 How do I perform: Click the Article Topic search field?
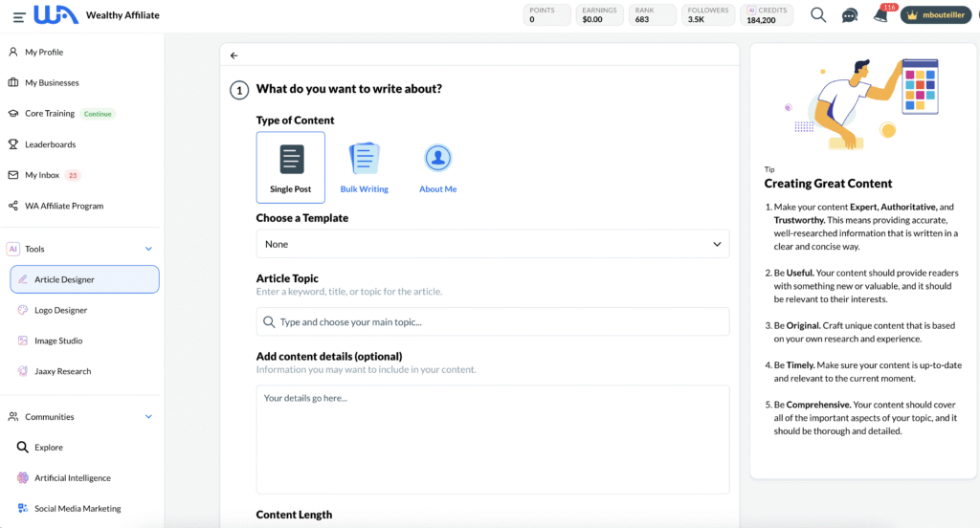click(492, 322)
